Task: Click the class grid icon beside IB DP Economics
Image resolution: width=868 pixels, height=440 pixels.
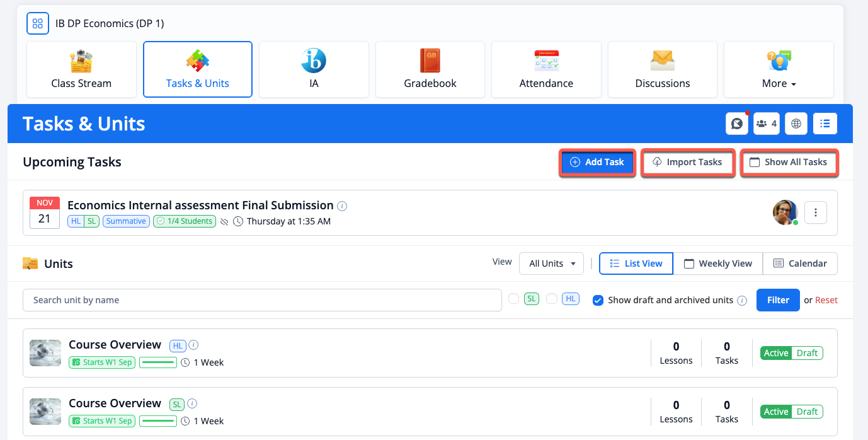Action: tap(37, 24)
